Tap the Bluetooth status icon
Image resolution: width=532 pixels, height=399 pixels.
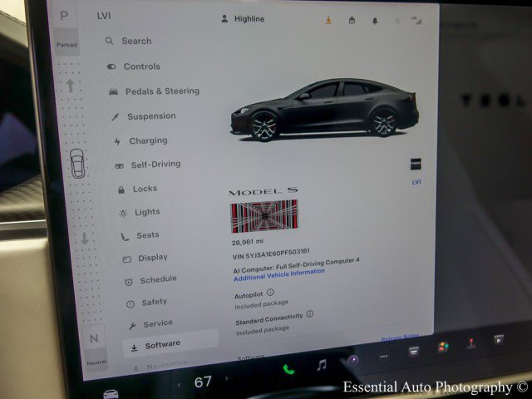coord(397,21)
